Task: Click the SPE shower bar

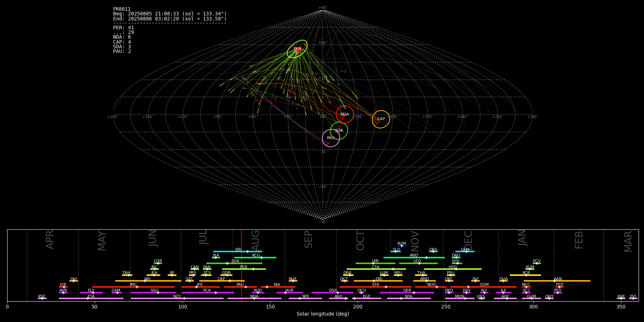Action: click(x=305, y=298)
